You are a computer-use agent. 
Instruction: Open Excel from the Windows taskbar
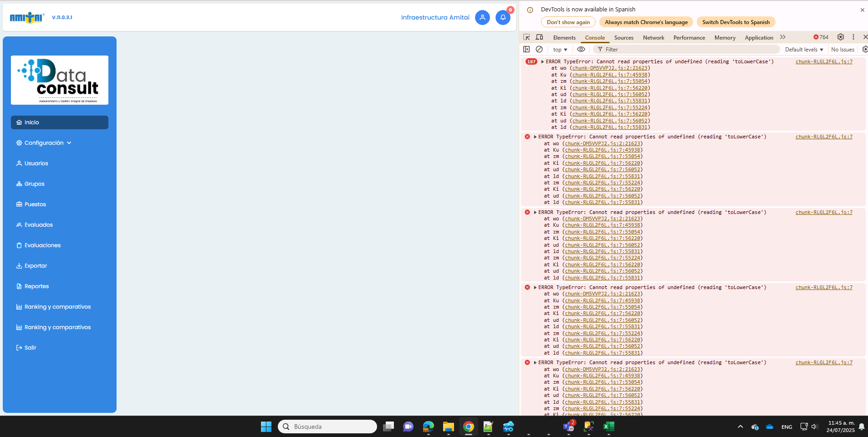(x=608, y=427)
